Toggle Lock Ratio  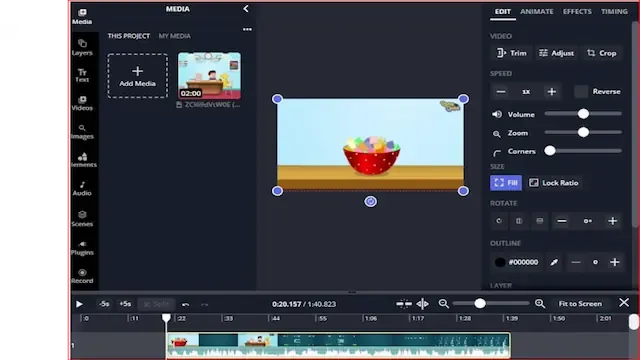[x=553, y=183]
